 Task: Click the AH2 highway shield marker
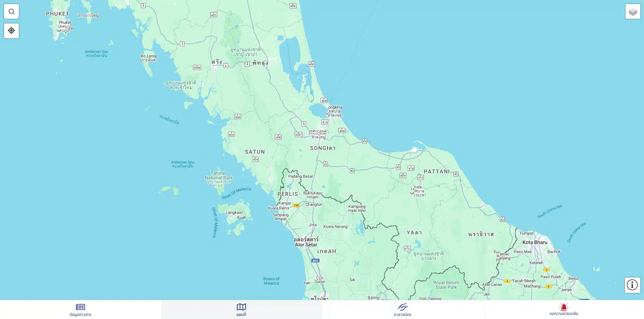(315, 261)
